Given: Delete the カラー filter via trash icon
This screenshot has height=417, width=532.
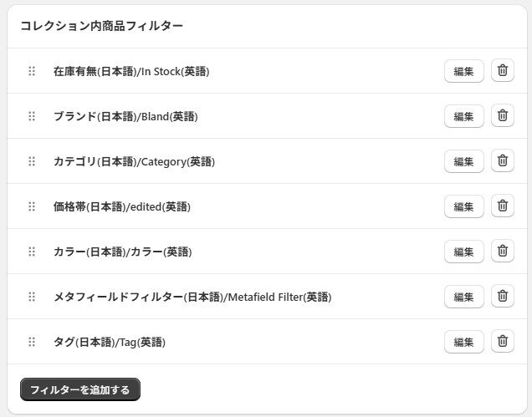Looking at the screenshot, I should pos(503,251).
